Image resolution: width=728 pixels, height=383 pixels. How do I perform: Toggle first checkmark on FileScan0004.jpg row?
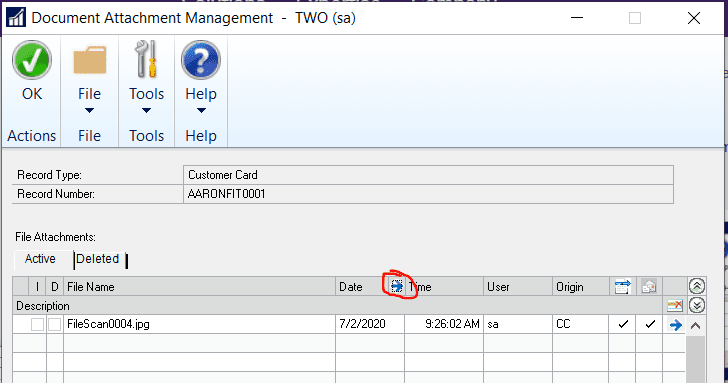(623, 324)
